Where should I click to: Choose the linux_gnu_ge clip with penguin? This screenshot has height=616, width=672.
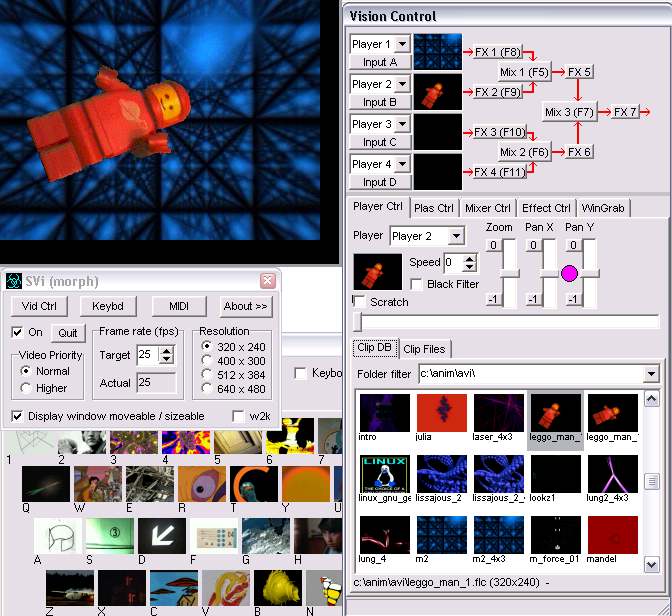point(384,474)
